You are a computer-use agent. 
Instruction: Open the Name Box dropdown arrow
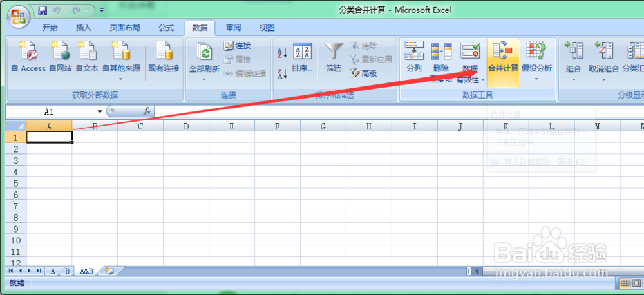100,111
